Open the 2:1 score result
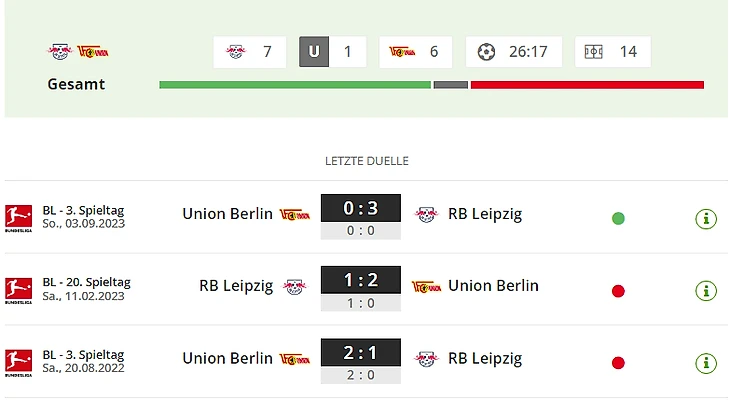Screen dimensions: 730x400 [x=360, y=354]
